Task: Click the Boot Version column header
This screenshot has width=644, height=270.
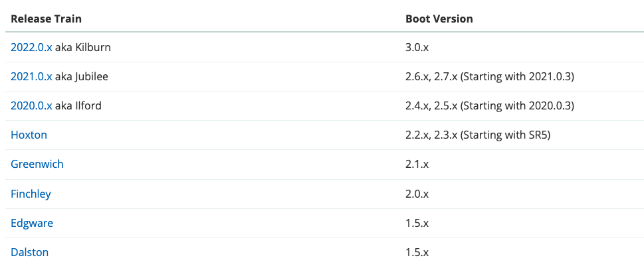Action: (x=439, y=19)
